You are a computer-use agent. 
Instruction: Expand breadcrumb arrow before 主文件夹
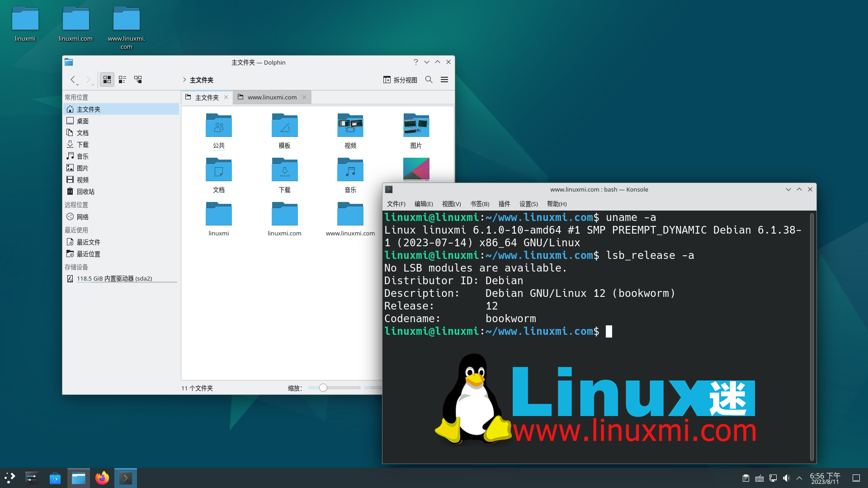point(184,80)
